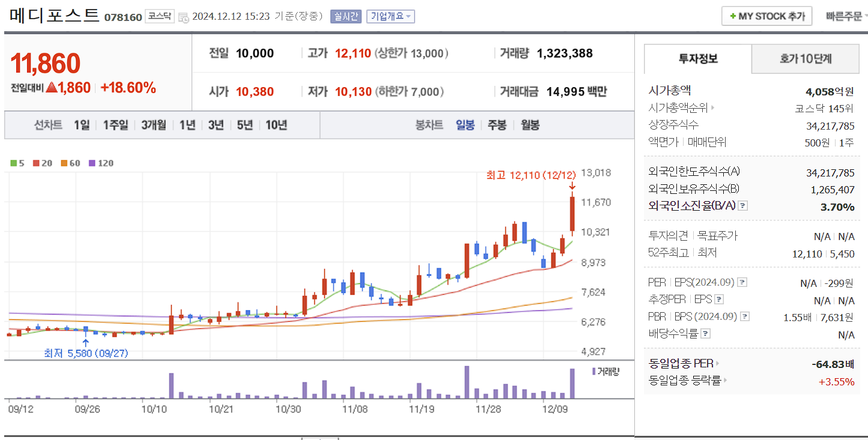Switch to the 호가 10단계 tab
Screen dimensions: 868x440
point(805,58)
